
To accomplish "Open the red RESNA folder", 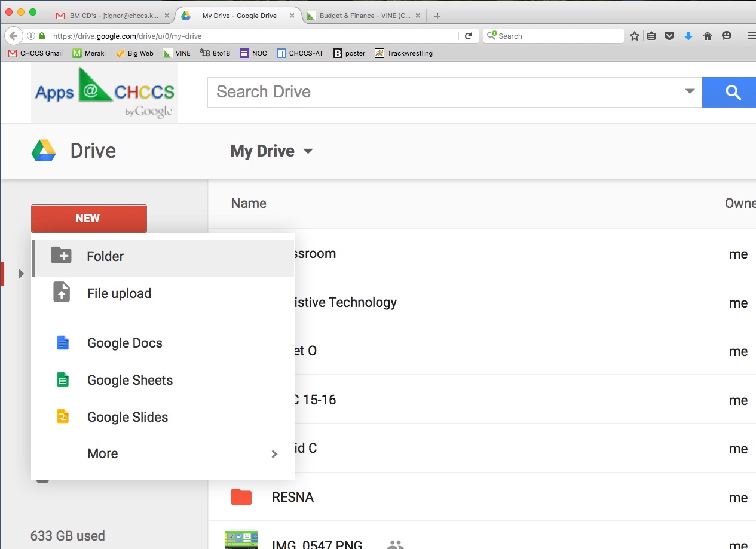I will click(x=293, y=496).
